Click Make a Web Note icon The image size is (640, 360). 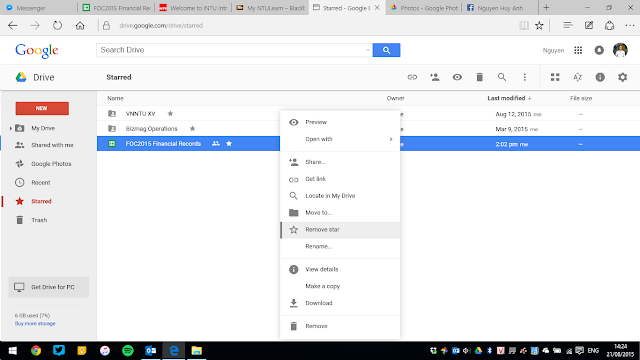pyautogui.click(x=589, y=25)
